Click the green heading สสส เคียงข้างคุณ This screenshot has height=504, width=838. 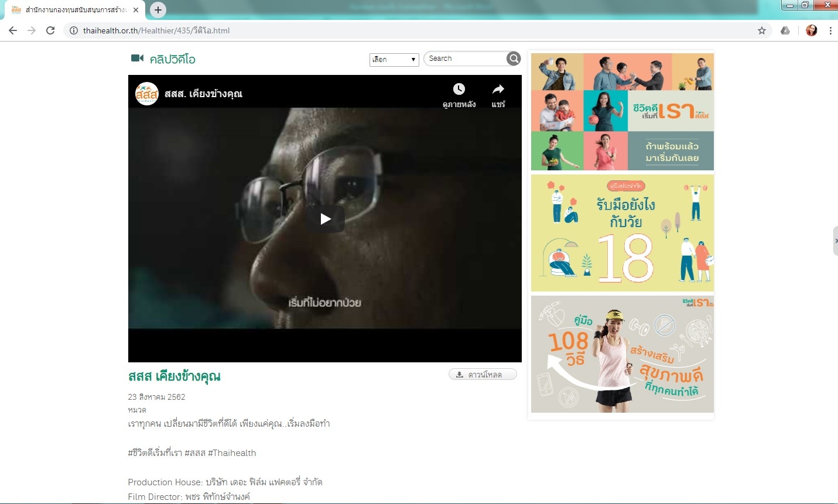point(174,376)
